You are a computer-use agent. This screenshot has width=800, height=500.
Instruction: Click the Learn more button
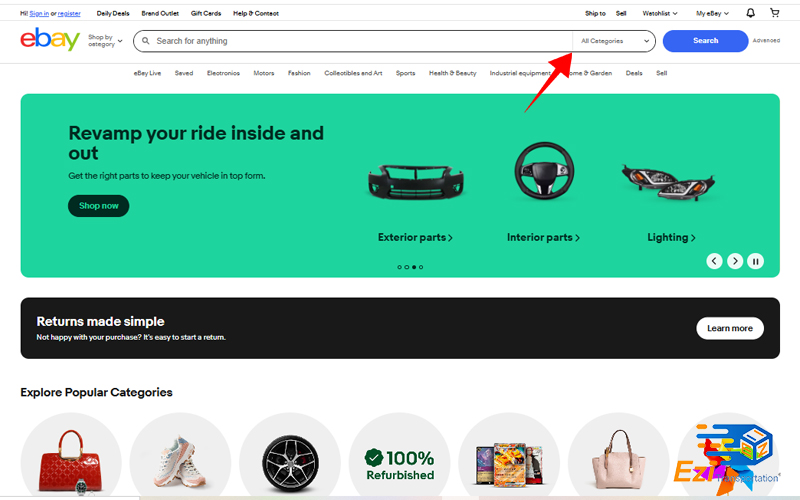click(729, 328)
